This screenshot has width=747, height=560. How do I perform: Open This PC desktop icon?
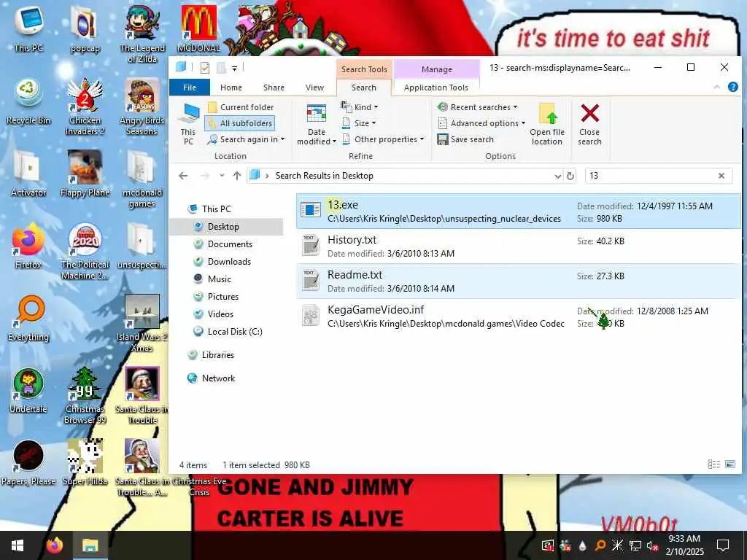point(28,28)
